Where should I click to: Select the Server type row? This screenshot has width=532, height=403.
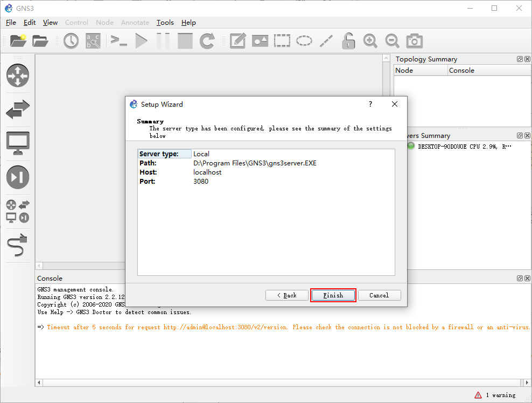click(x=266, y=154)
